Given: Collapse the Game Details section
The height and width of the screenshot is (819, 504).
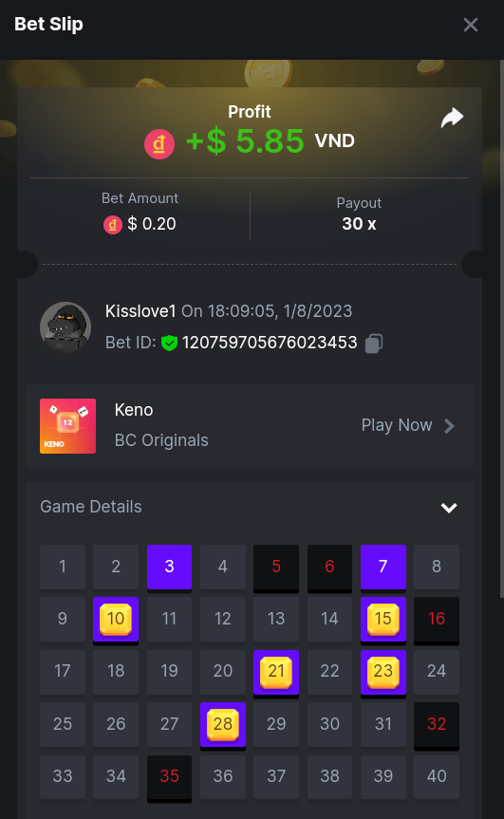Looking at the screenshot, I should point(449,507).
